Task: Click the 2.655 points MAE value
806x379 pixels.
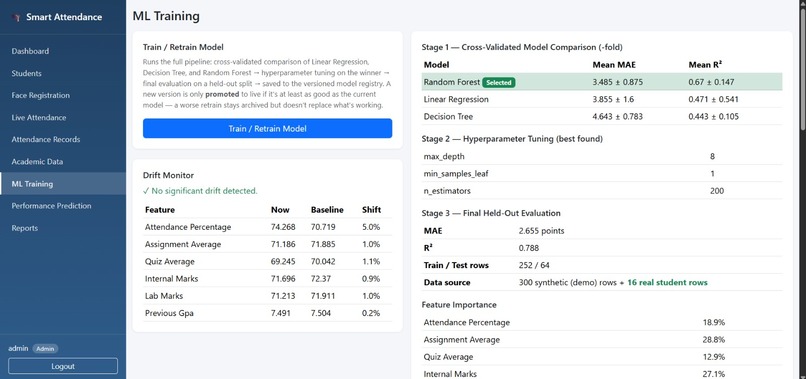Action: pyautogui.click(x=542, y=231)
